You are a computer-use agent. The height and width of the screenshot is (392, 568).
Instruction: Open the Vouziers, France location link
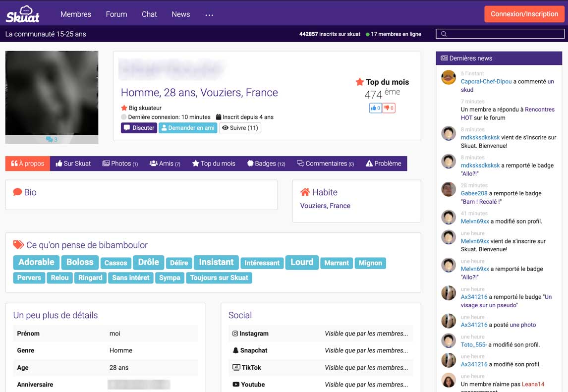click(325, 206)
